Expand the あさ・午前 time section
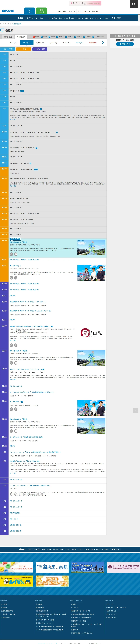 (7, 49)
